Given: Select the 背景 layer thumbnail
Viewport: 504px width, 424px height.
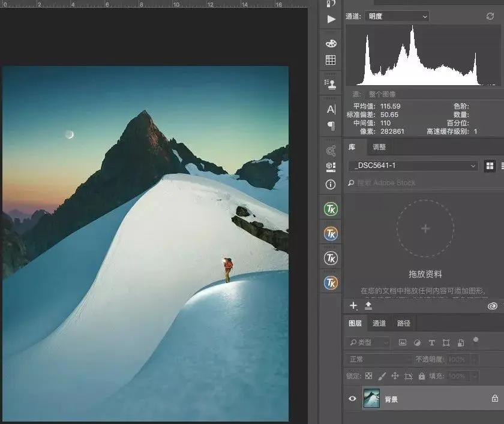Looking at the screenshot, I should (371, 399).
